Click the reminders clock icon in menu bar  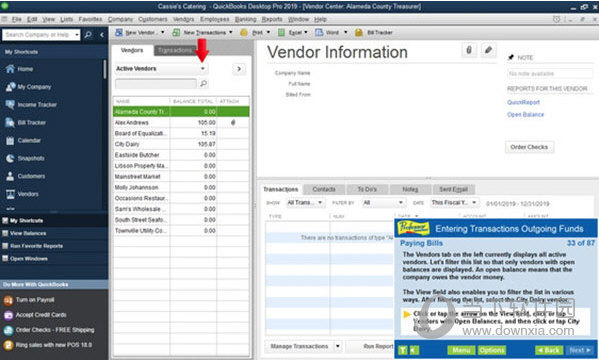557,19
